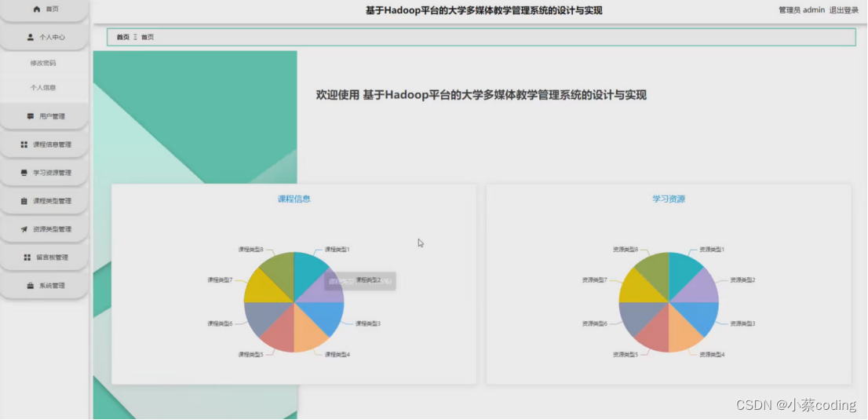
Task: Click the 资源类型4 pie label
Action: pos(712,354)
